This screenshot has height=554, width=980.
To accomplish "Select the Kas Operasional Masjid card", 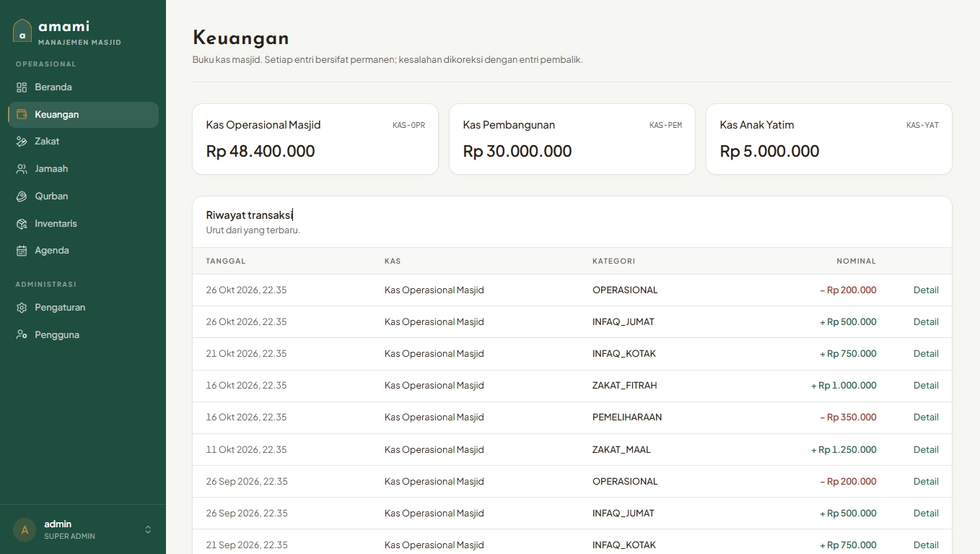I will tap(315, 139).
